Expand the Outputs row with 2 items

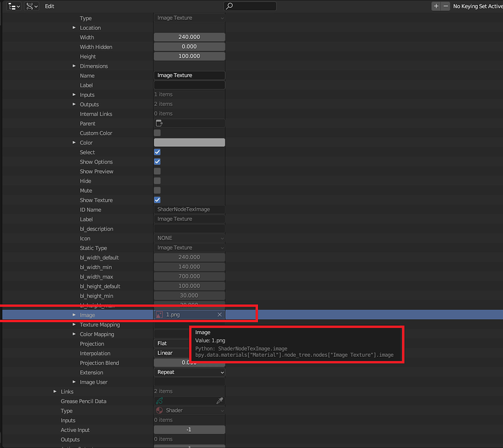click(x=74, y=104)
